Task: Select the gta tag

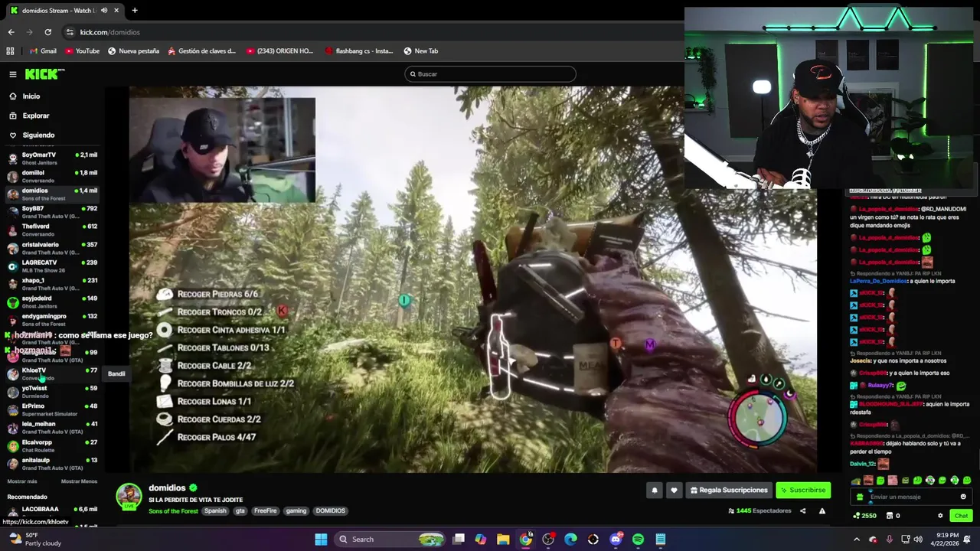Action: [x=240, y=511]
